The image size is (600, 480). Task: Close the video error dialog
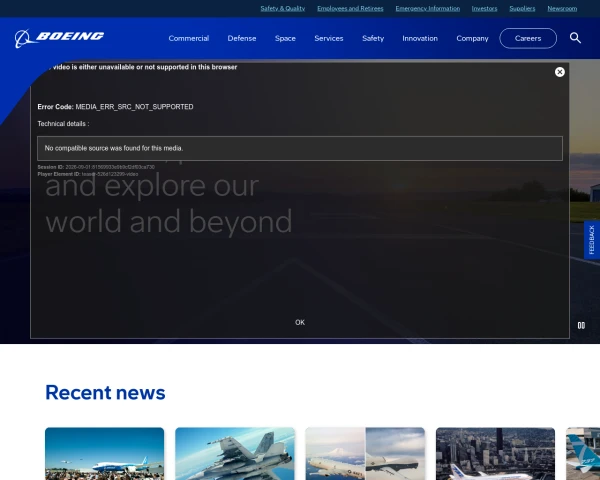pos(559,72)
